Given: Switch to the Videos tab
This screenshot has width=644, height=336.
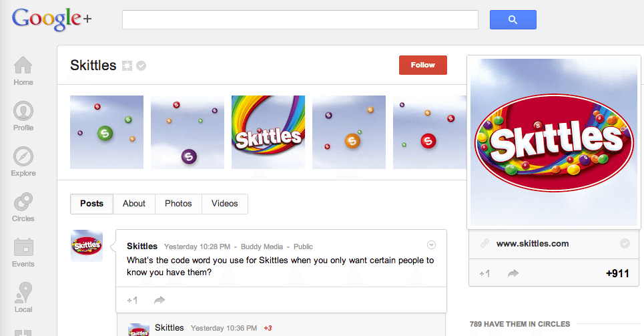Looking at the screenshot, I should point(225,204).
